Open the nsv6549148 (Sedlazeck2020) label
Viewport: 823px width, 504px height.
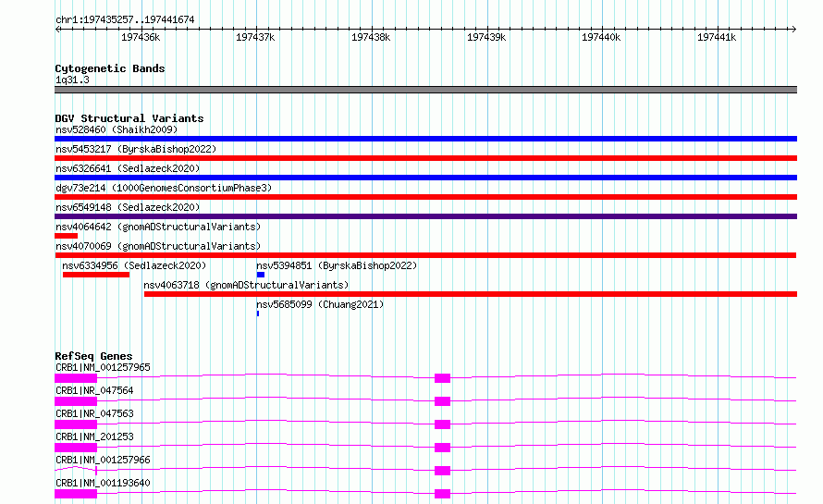[128, 207]
